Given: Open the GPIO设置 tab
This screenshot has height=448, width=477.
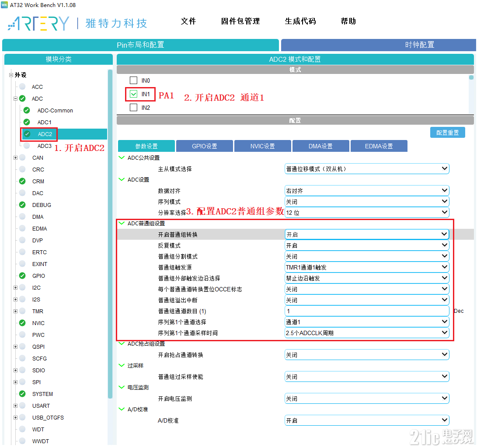Looking at the screenshot, I should (205, 146).
